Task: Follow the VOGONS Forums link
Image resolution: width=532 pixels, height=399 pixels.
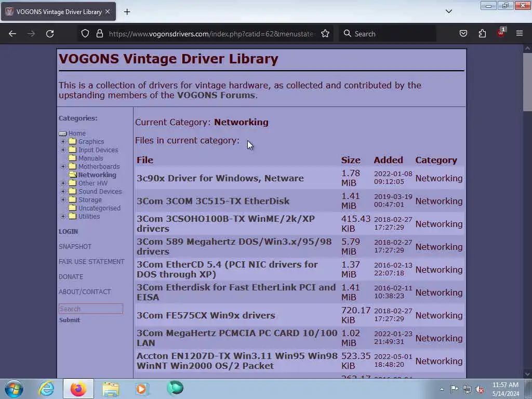Action: click(216, 95)
